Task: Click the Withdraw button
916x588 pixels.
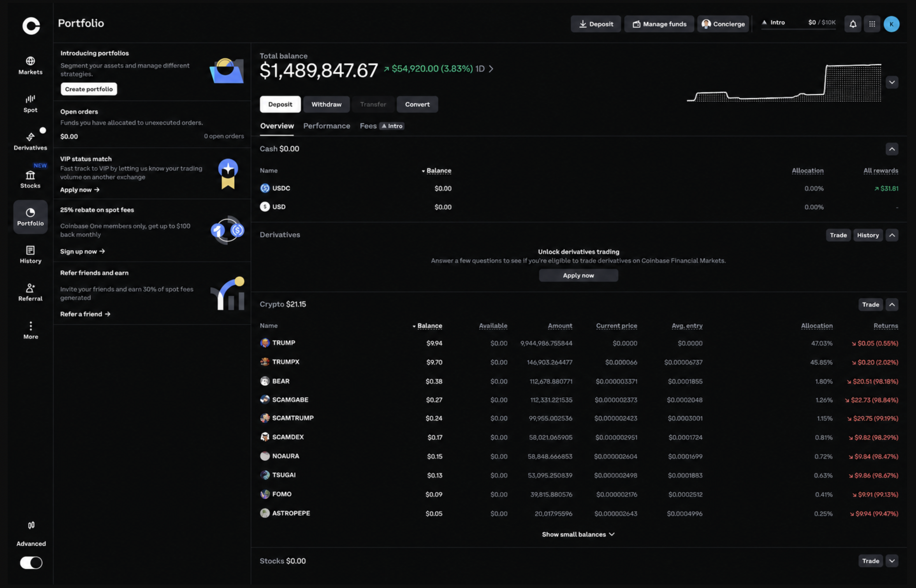Action: [x=326, y=104]
